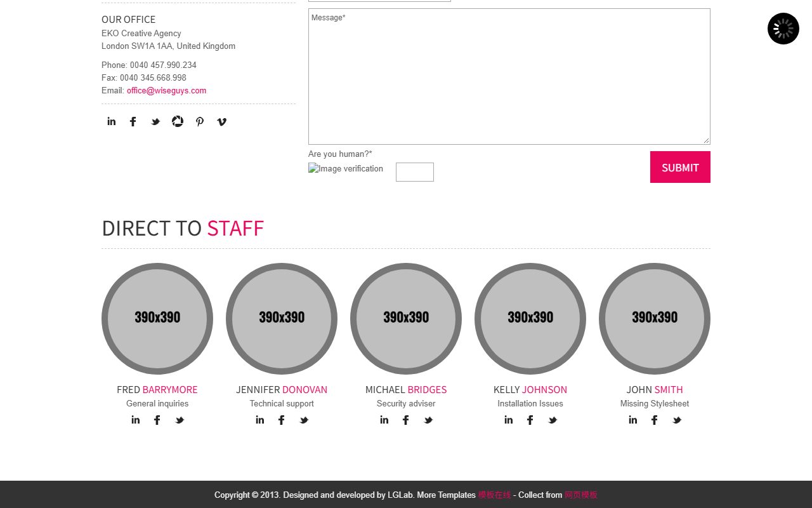Click the phone number 0040 457.990.234
Image resolution: width=812 pixels, height=508 pixels.
(163, 65)
